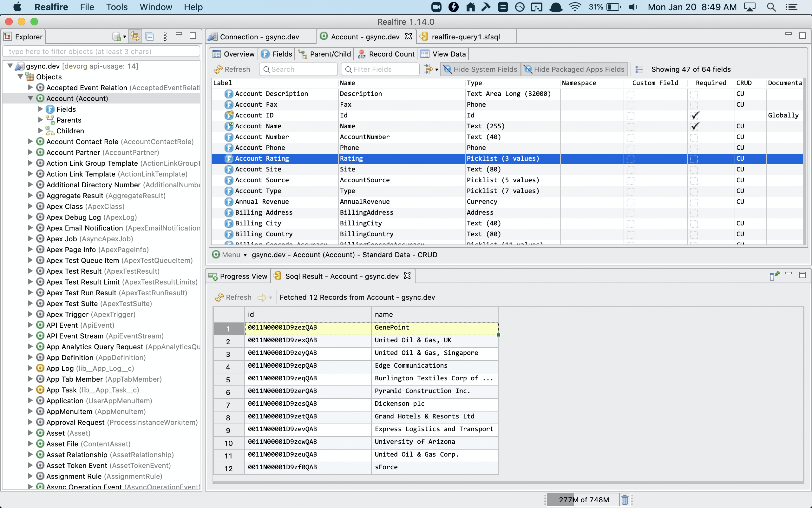This screenshot has width=812, height=508.
Task: Click the list view icon beside field count
Action: coord(639,69)
